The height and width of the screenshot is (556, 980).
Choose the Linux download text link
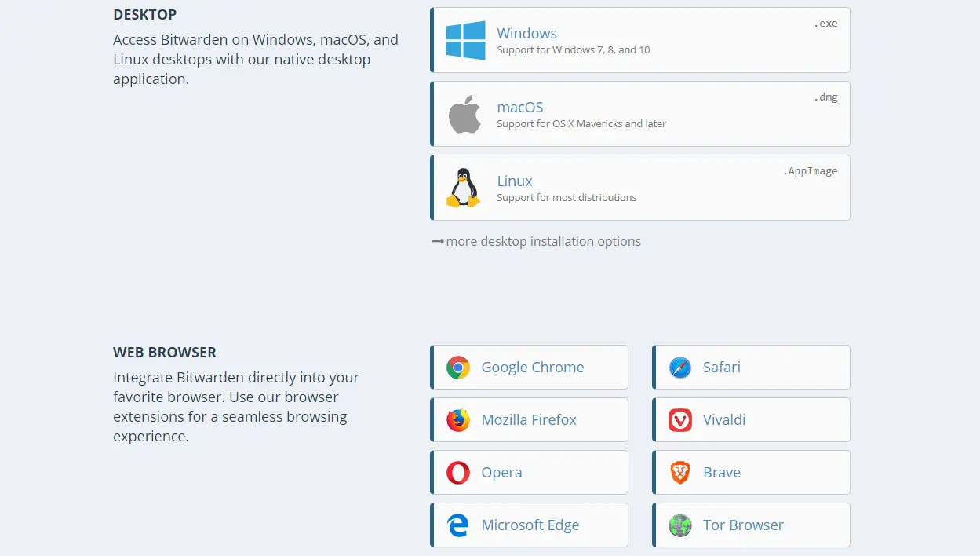click(x=515, y=181)
